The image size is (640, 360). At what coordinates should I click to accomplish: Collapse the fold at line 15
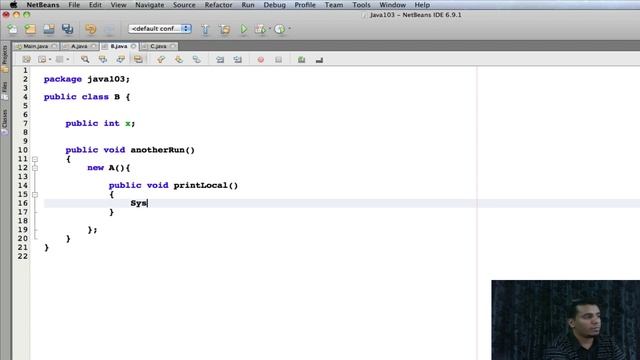pos(35,195)
